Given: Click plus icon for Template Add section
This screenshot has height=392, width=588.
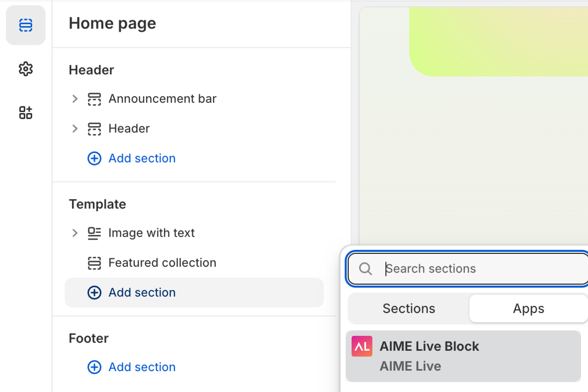Looking at the screenshot, I should pos(94,292).
